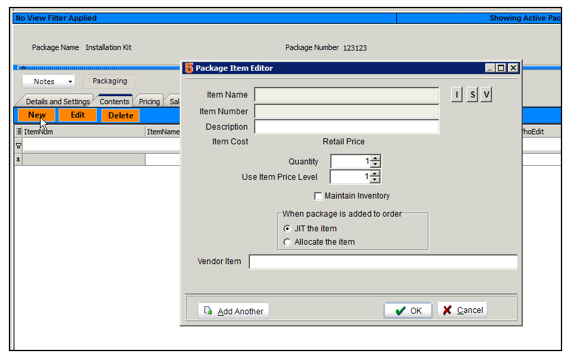Click the package number 123123

tap(355, 48)
